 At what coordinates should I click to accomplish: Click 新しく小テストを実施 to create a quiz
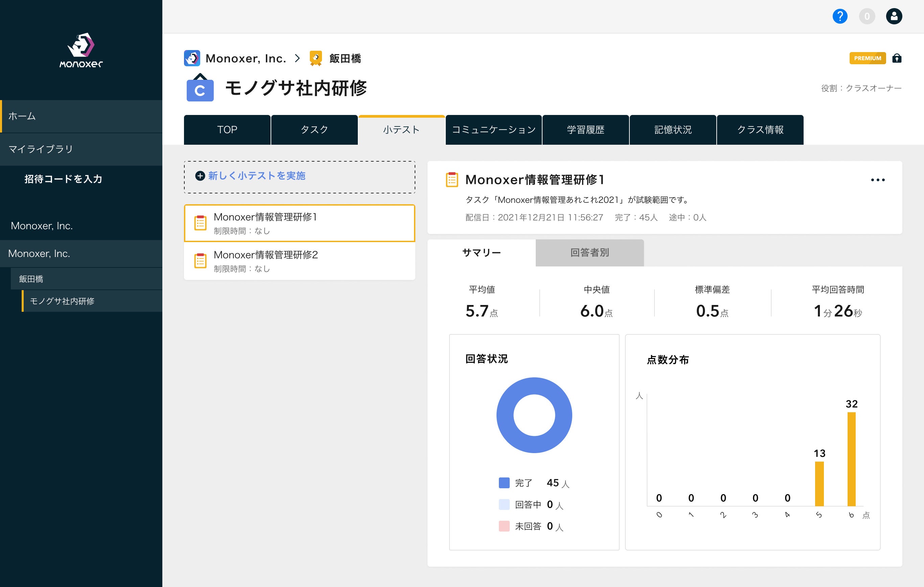tap(256, 176)
